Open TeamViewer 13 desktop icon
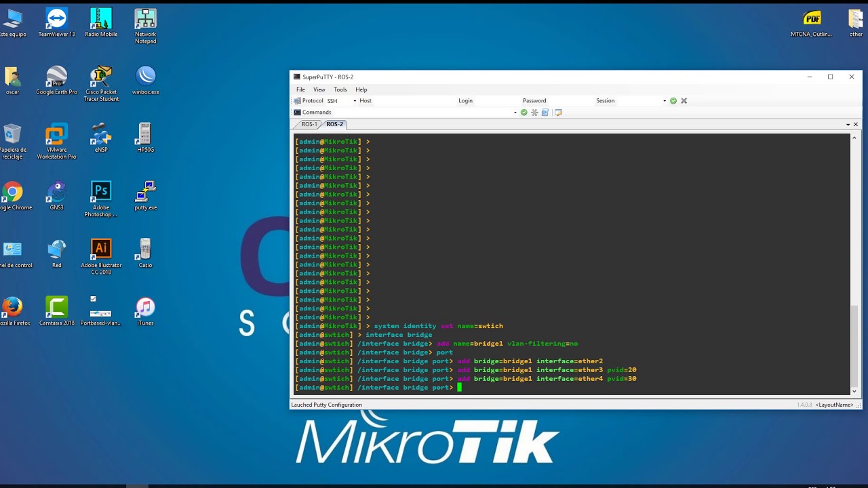 point(57,22)
